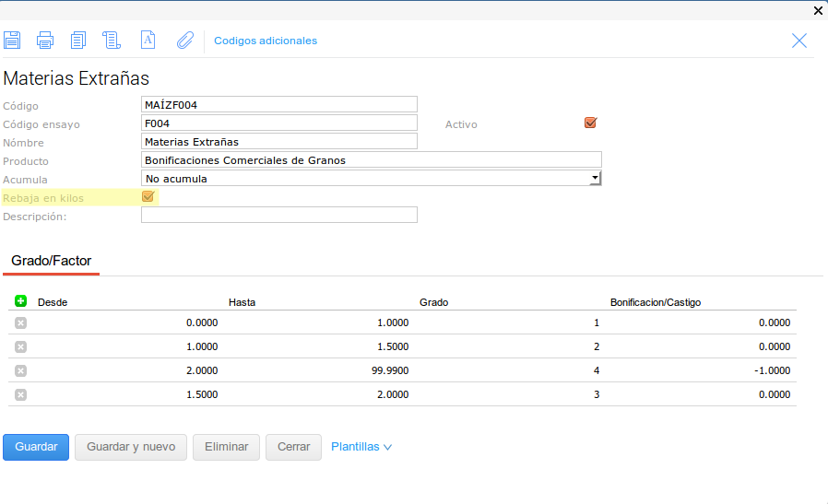Click the save diskette icon in toolbar
The image size is (828, 504).
[x=12, y=41]
